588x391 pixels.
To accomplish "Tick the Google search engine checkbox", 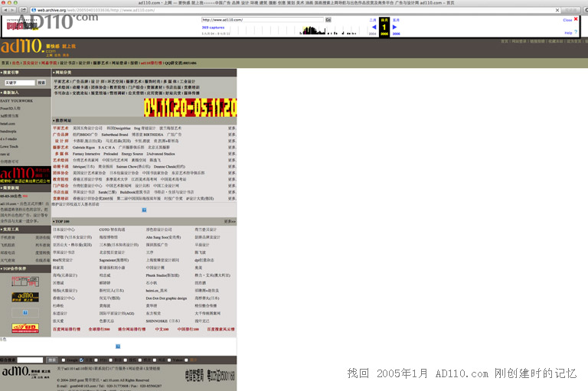I will coord(64,360).
